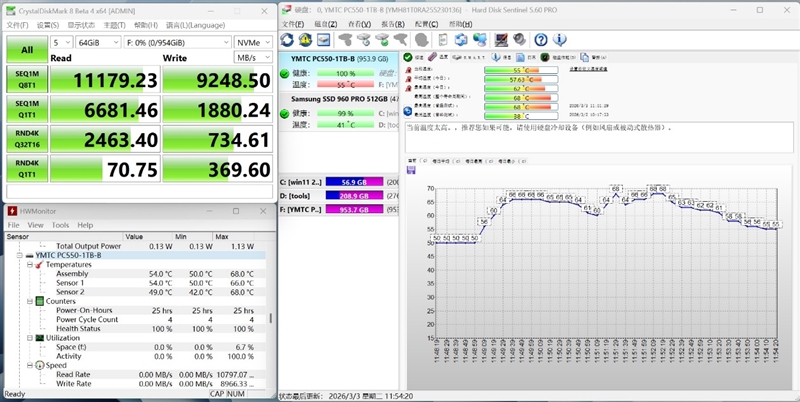
Task: Click the yellow warning shield toolbar icon
Action: tap(305, 39)
